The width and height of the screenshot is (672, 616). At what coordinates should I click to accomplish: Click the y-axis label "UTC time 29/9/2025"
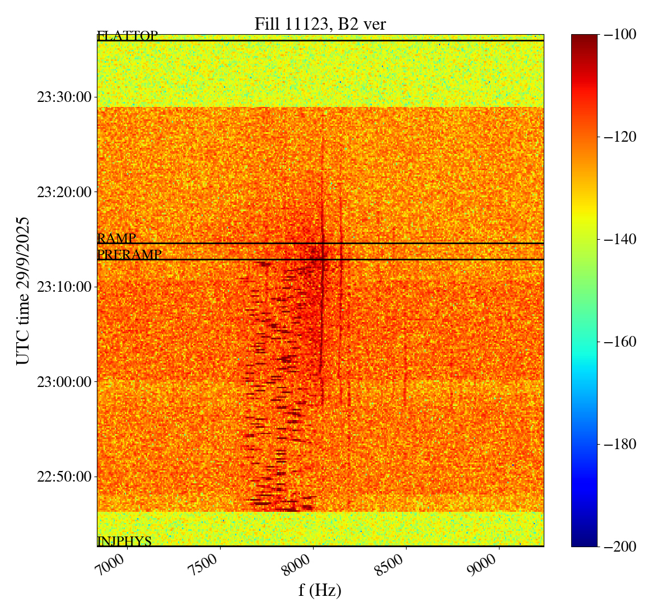pos(22,291)
